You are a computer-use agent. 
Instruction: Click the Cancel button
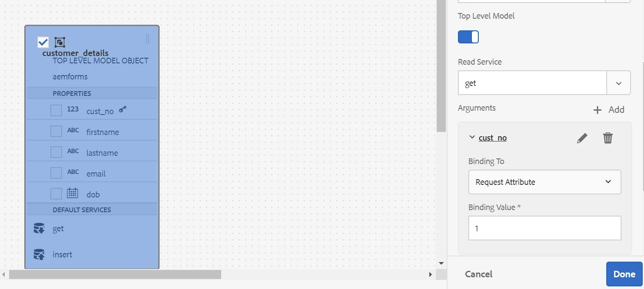478,274
